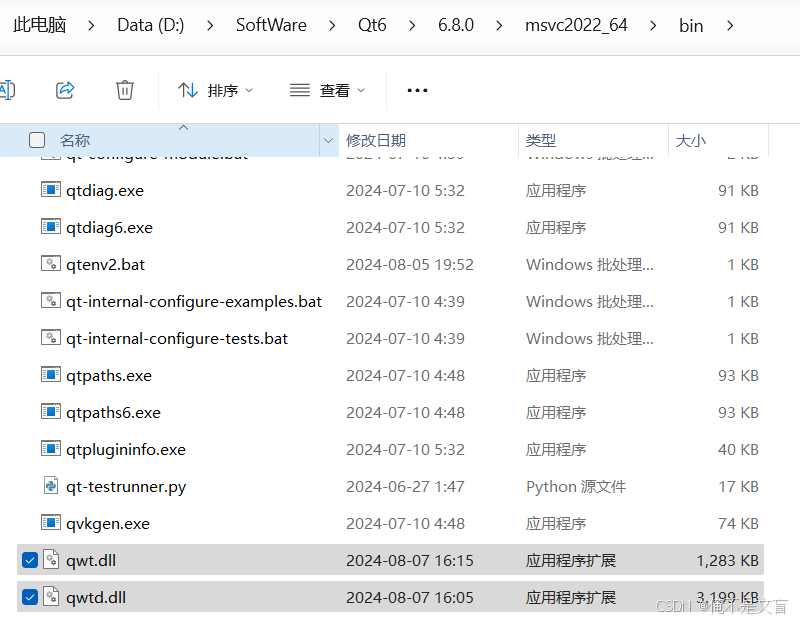
Task: Click date 2024-08-05 19:52 of qtenv2.bat
Action: (x=410, y=264)
